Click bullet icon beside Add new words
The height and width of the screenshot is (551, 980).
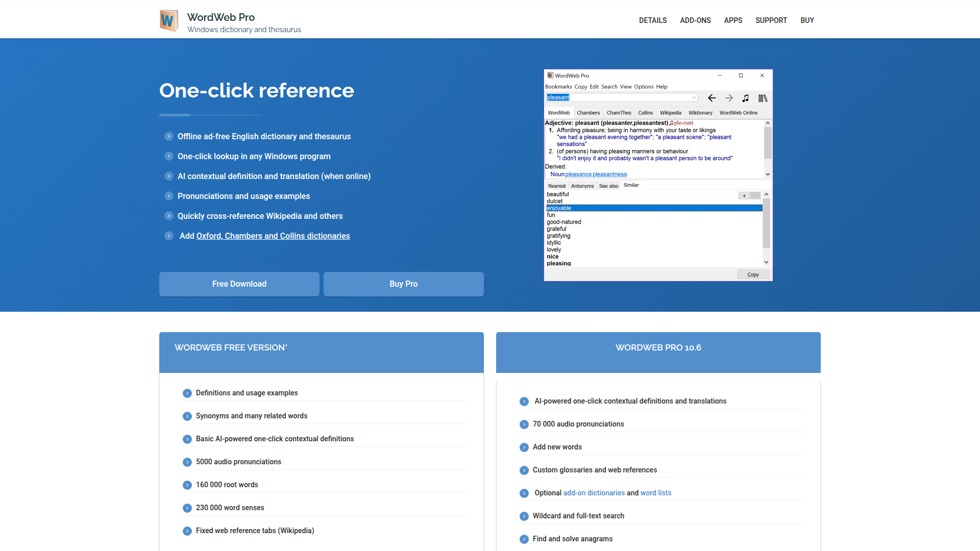coord(524,447)
